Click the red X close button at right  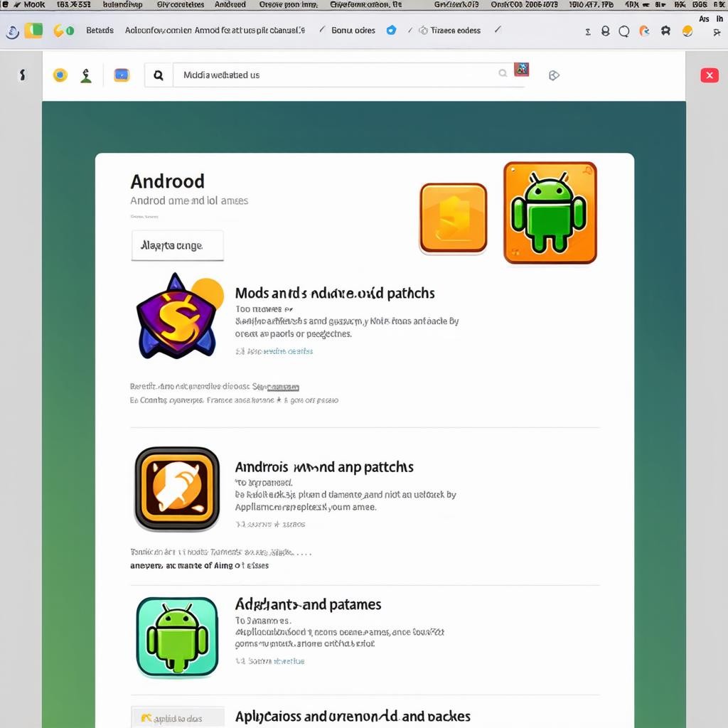click(710, 75)
